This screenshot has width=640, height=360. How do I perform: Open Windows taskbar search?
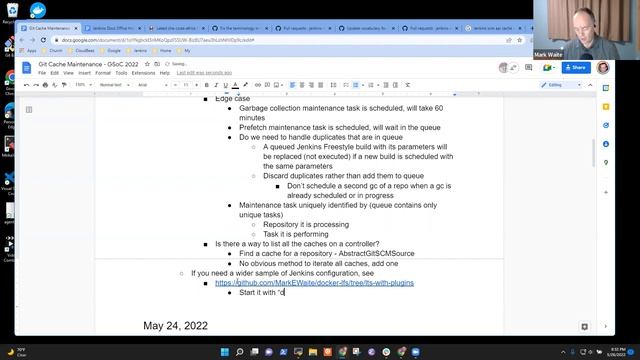pos(240,352)
